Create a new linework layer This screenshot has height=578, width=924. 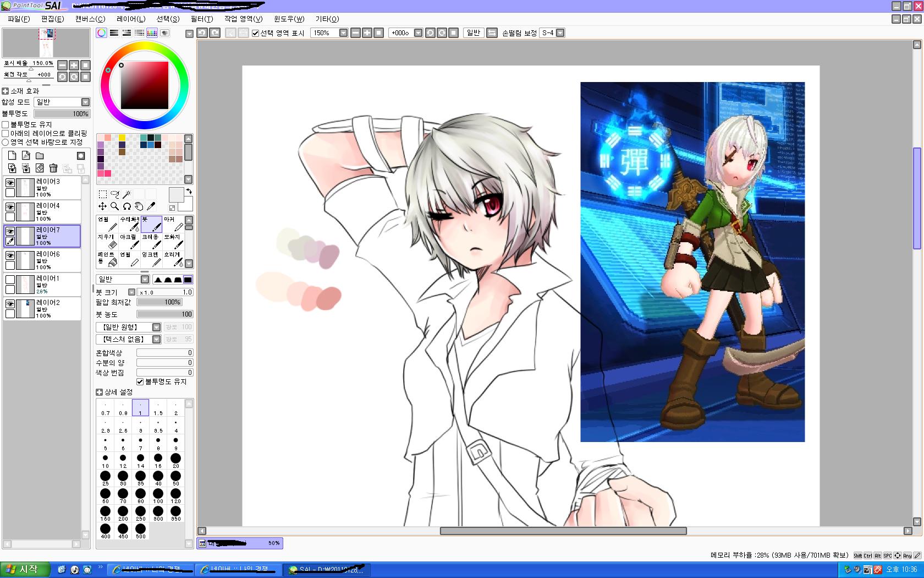26,156
